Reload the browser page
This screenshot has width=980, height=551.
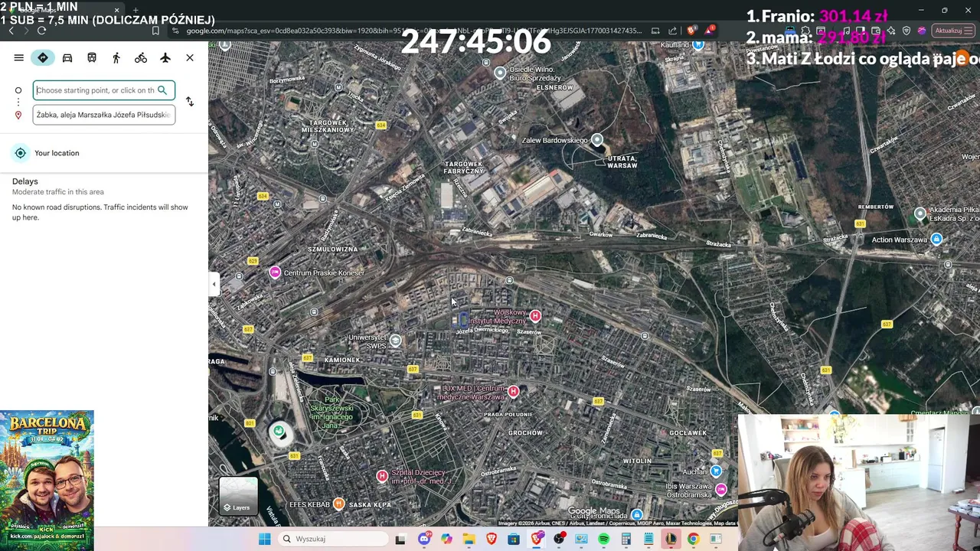click(x=42, y=31)
